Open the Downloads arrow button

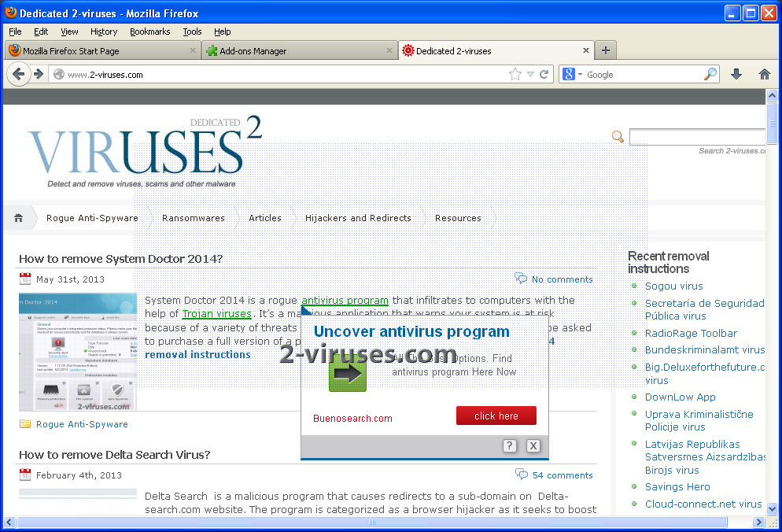click(736, 74)
